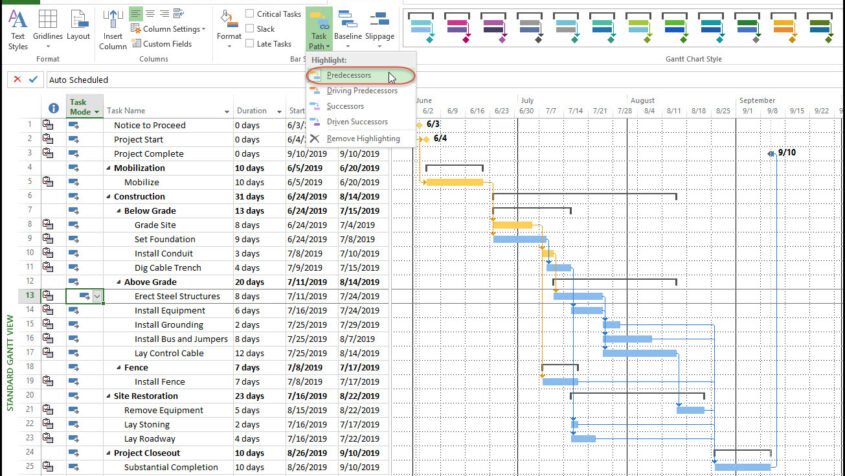Open the Text Styles tool

(18, 31)
